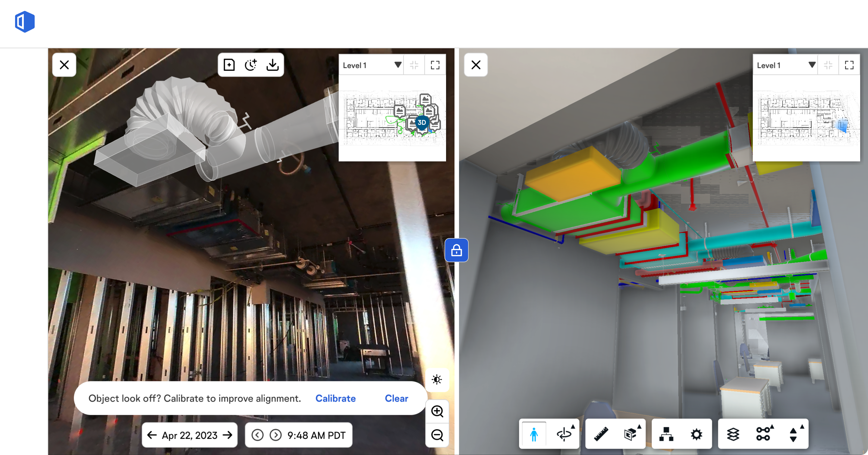This screenshot has width=868, height=455.
Task: Toggle the lock to unsync the two viewers
Action: (457, 250)
